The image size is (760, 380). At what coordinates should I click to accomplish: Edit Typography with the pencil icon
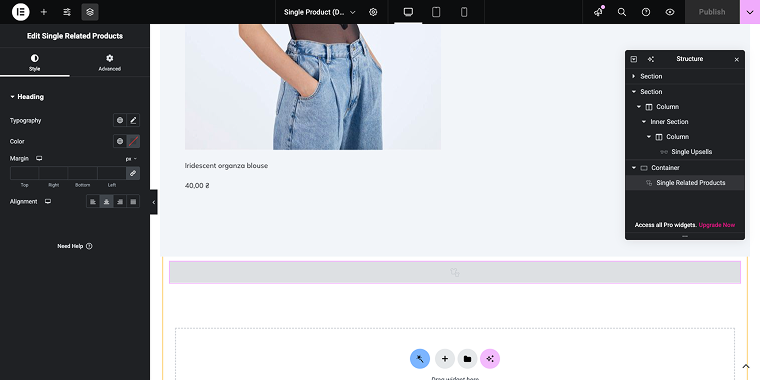[x=133, y=120]
